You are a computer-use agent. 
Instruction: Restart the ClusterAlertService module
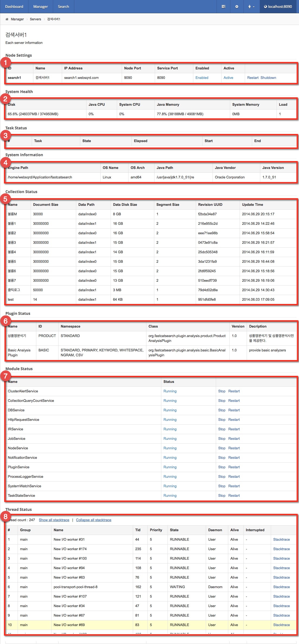pos(234,391)
